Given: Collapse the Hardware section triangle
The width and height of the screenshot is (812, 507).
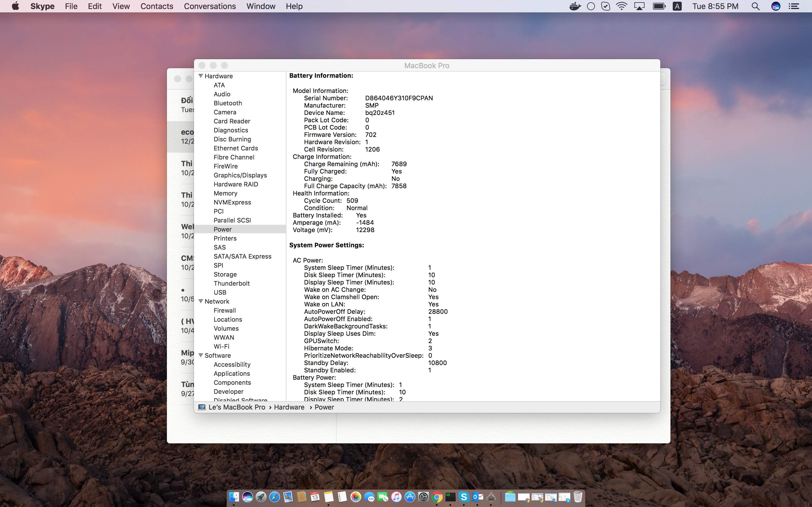Looking at the screenshot, I should pyautogui.click(x=201, y=76).
